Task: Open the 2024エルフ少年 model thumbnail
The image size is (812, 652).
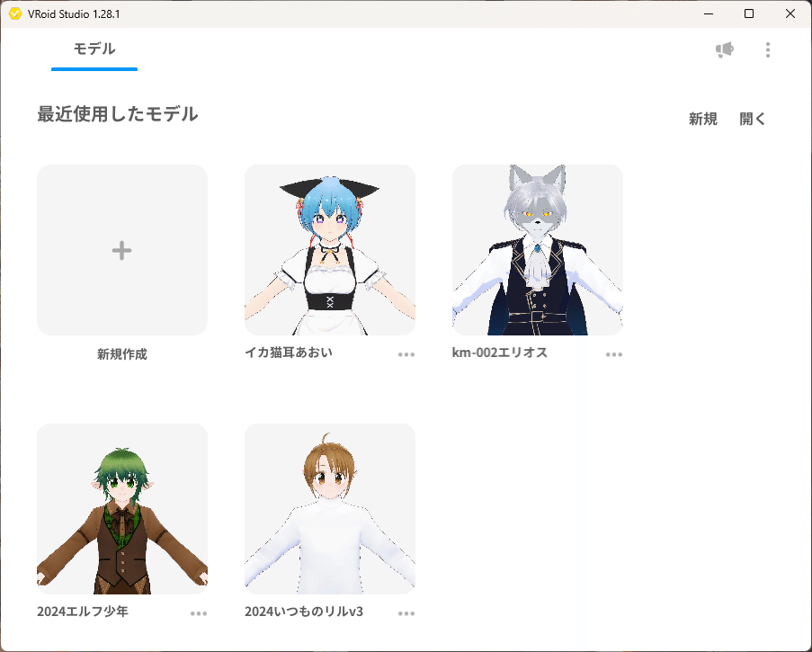Action: point(122,509)
